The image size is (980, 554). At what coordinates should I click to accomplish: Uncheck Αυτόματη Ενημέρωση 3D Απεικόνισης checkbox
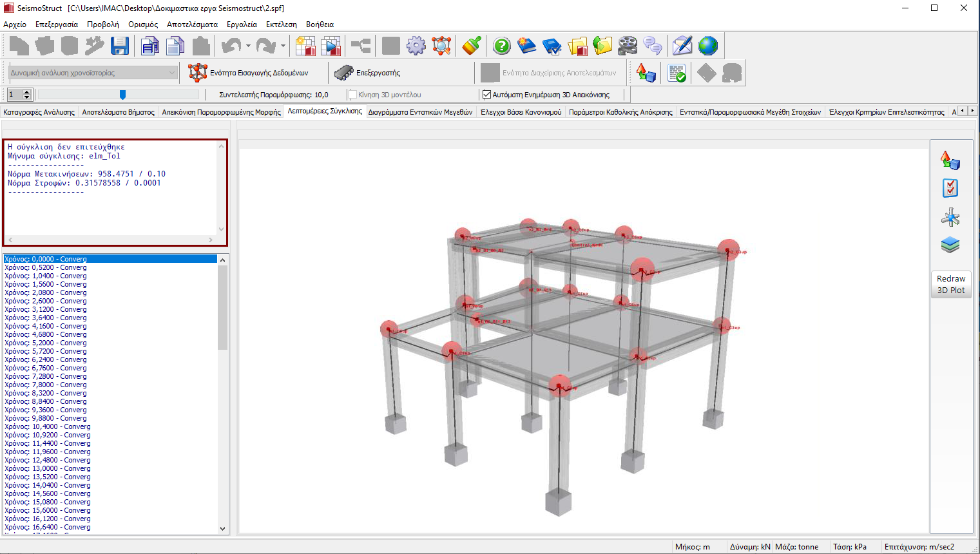tap(486, 95)
